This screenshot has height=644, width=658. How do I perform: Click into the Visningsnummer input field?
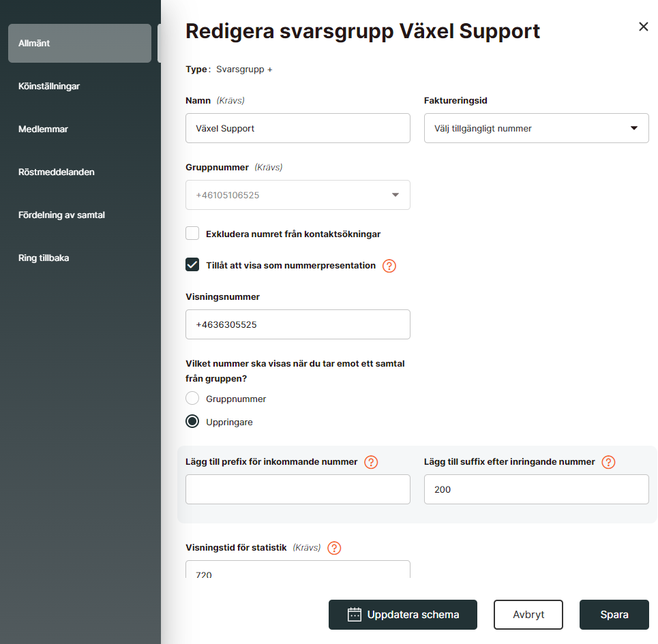pos(297,324)
